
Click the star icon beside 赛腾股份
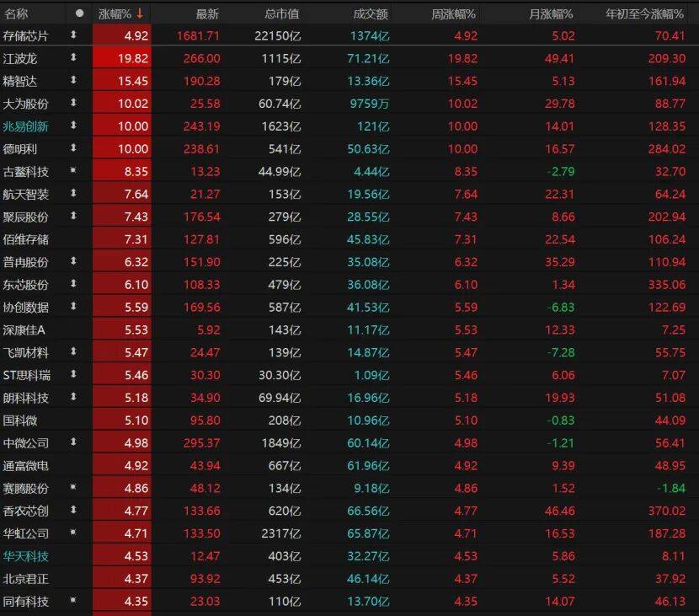(x=73, y=488)
